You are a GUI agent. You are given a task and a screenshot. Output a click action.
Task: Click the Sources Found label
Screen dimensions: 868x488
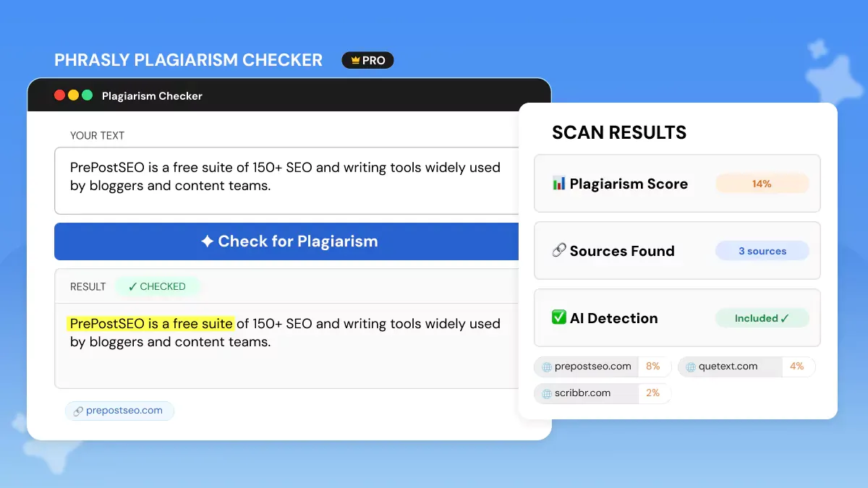point(622,251)
